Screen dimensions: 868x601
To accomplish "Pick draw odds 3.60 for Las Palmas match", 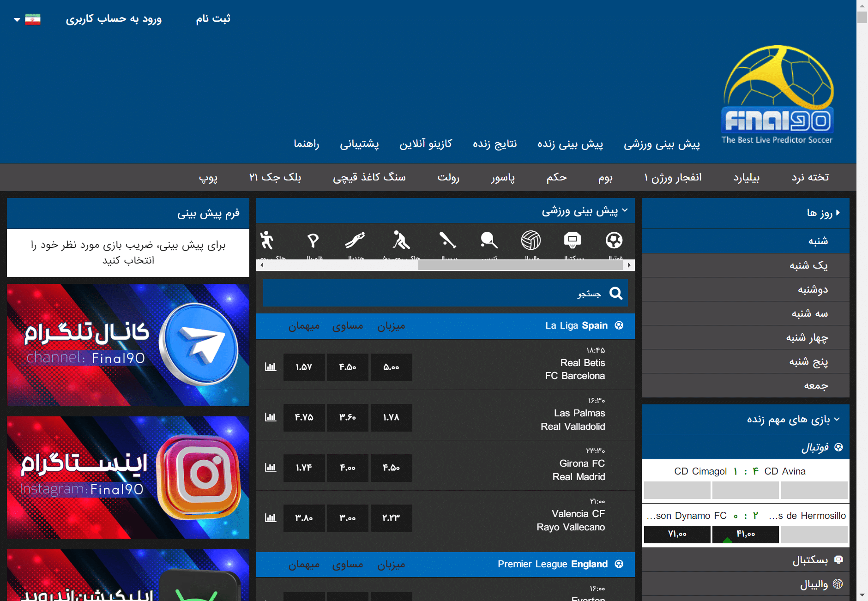I will [348, 418].
